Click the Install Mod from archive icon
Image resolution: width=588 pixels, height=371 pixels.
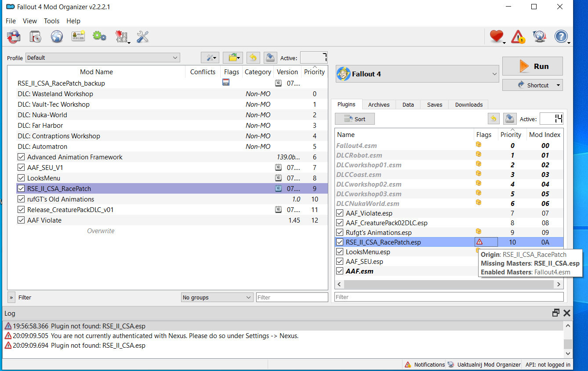pyautogui.click(x=36, y=36)
